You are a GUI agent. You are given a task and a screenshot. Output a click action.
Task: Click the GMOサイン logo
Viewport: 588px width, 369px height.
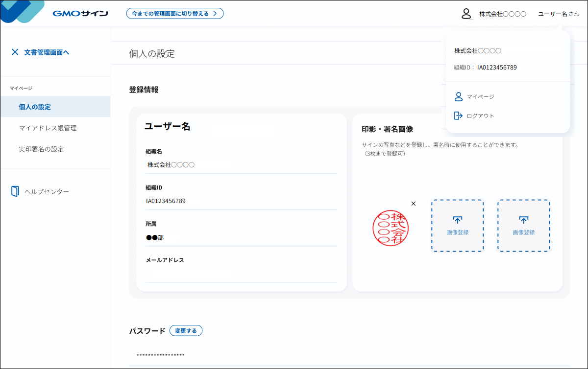coord(81,14)
